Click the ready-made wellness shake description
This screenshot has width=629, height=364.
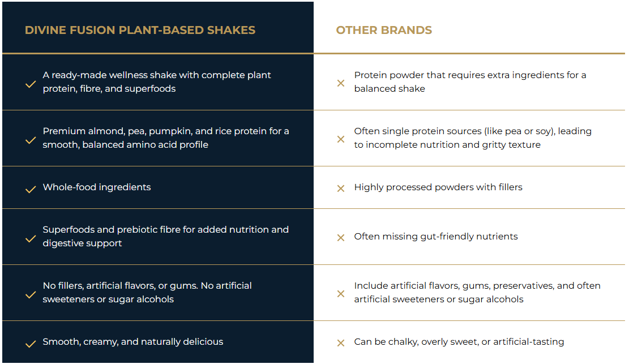(157, 82)
